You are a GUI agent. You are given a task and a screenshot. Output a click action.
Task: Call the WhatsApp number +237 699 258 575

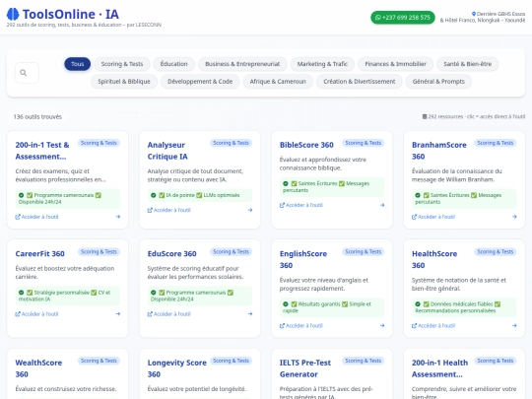pos(403,18)
